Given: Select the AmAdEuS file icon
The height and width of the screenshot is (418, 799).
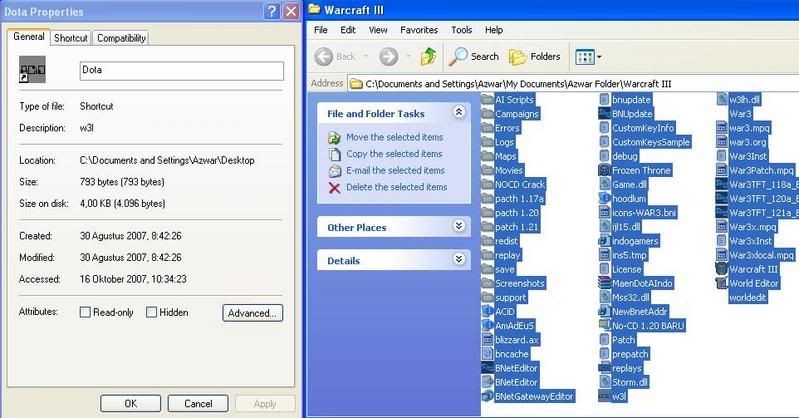Looking at the screenshot, I should click(x=488, y=325).
